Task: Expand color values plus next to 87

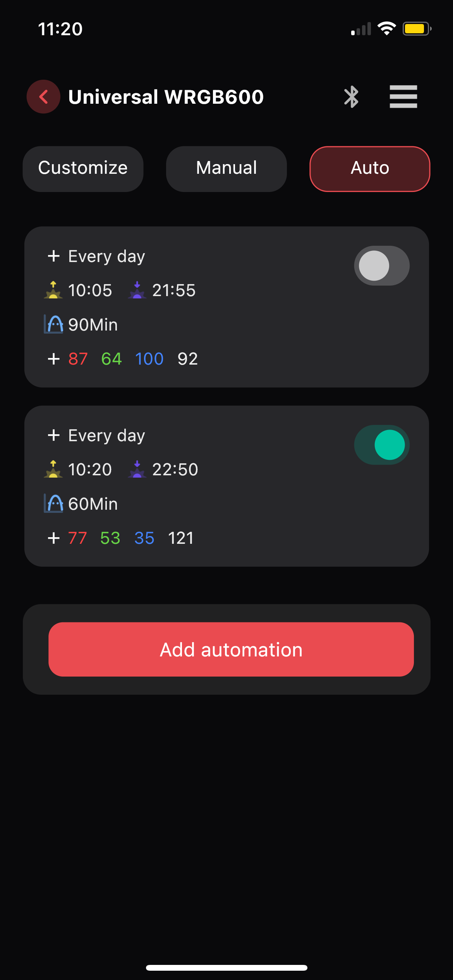Action: coord(54,359)
